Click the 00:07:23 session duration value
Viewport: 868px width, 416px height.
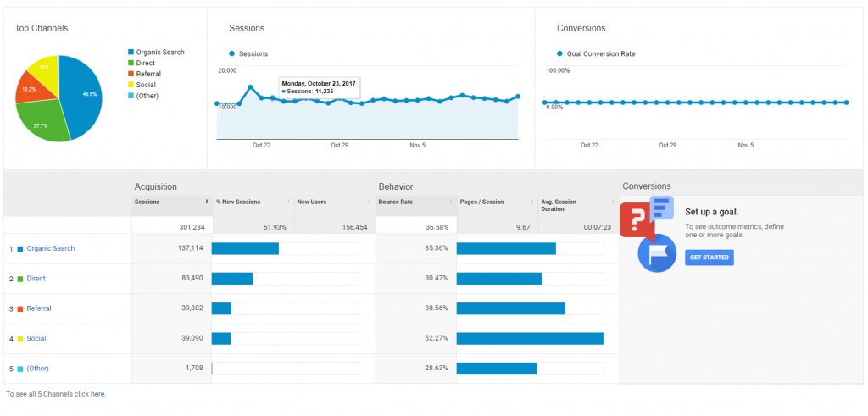point(598,227)
